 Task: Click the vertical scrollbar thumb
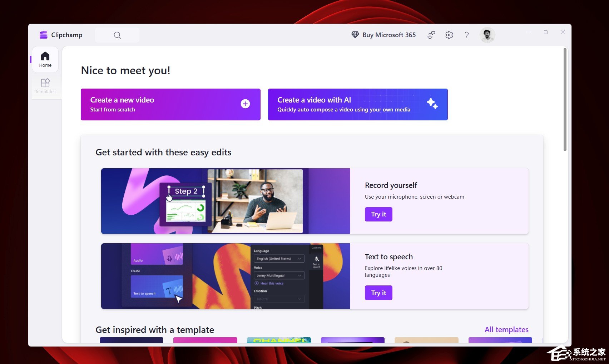pos(565,99)
